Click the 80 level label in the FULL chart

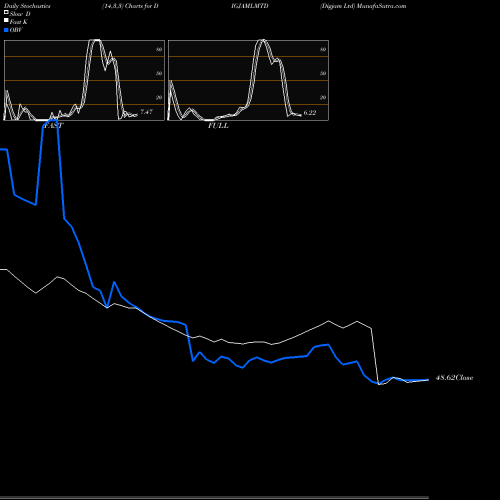coord(323,49)
